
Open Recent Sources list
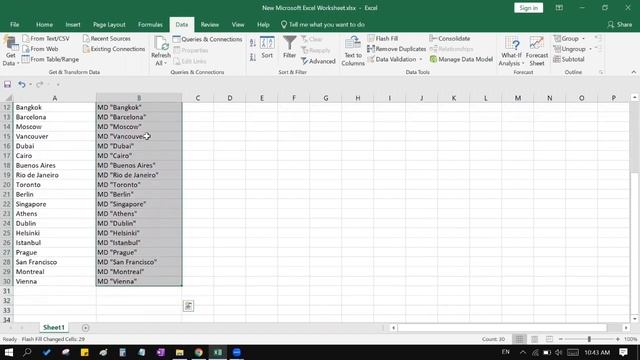(107, 38)
